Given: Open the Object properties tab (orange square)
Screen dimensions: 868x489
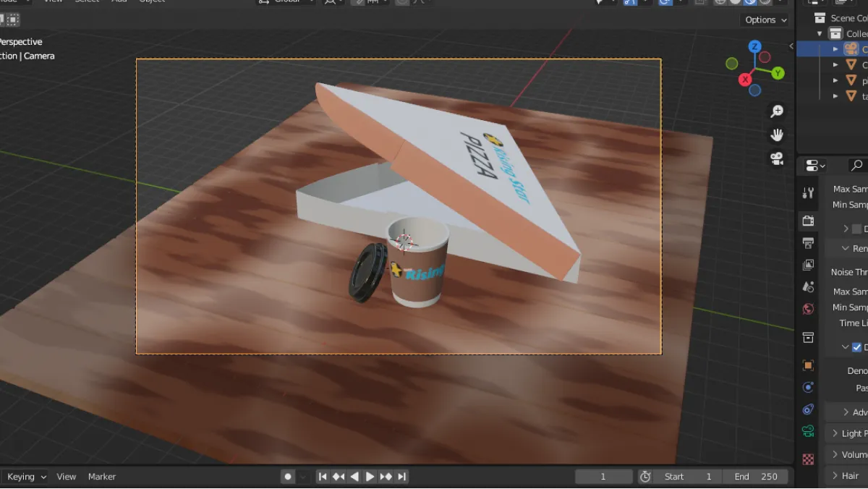Looking at the screenshot, I should 809,365.
